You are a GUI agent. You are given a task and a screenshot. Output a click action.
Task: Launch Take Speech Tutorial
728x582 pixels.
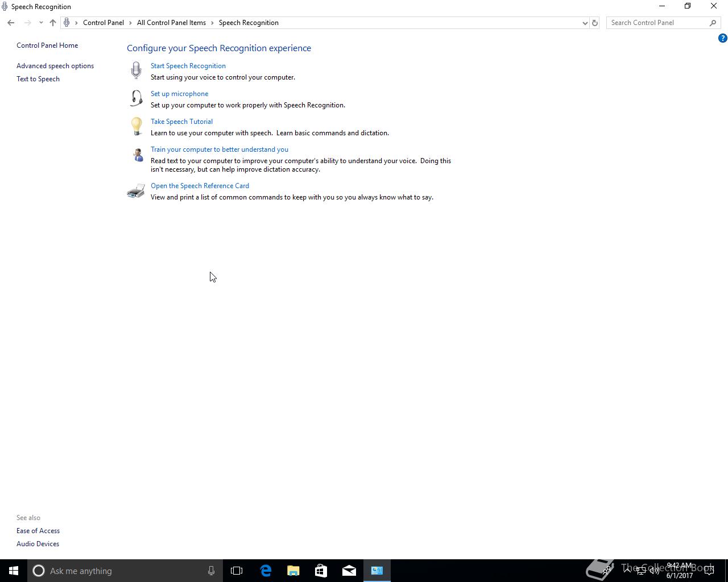coord(181,122)
